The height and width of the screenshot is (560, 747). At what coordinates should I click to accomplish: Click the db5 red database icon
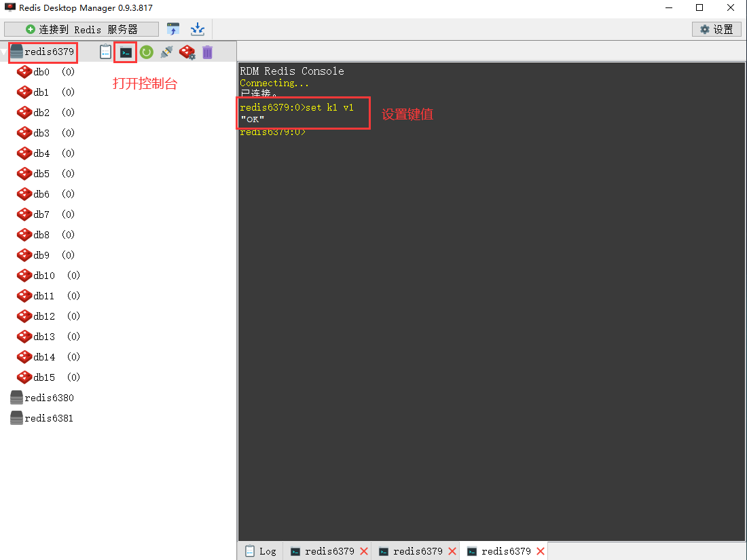pyautogui.click(x=24, y=174)
